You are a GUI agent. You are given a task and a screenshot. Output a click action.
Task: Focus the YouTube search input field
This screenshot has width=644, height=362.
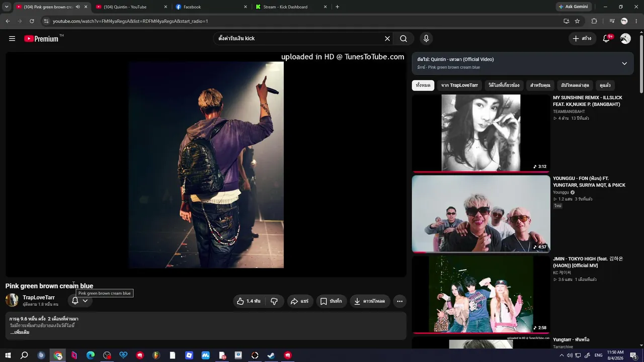pos(299,39)
